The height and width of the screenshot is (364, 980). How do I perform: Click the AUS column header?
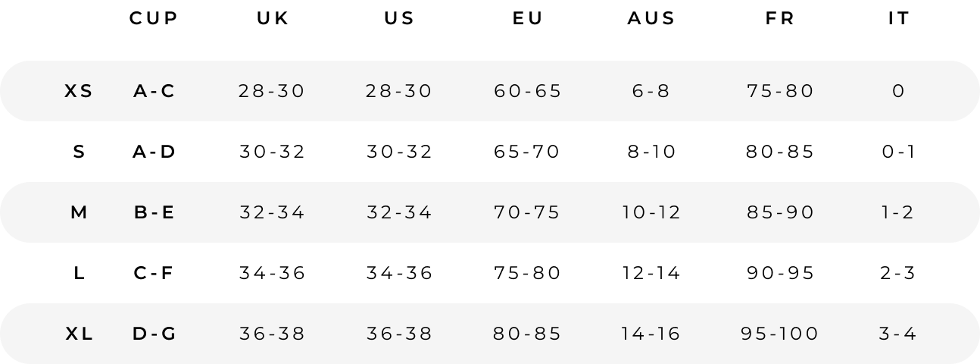(x=651, y=19)
